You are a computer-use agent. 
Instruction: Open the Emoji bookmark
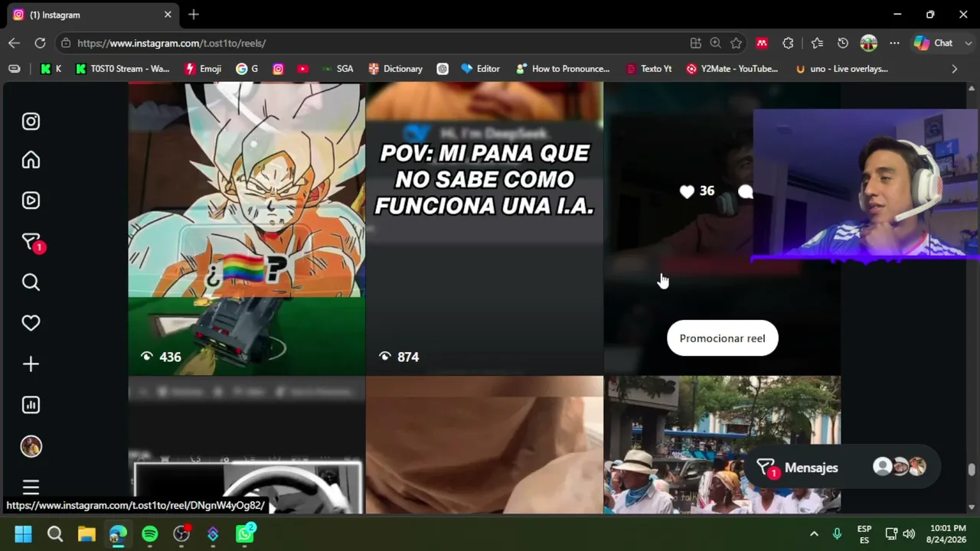[x=203, y=69]
